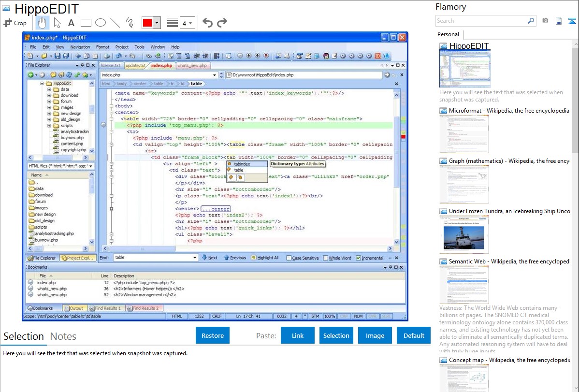Image resolution: width=579 pixels, height=392 pixels.
Task: Click the Image paste button
Action: [375, 335]
